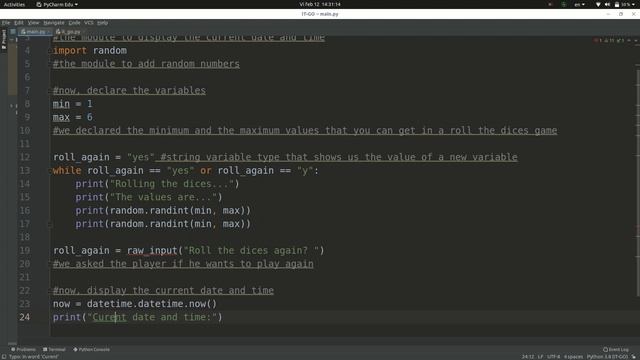Click the "The values are...." string on line 15
Viewport: 640px width, 360px height.
(x=163, y=197)
